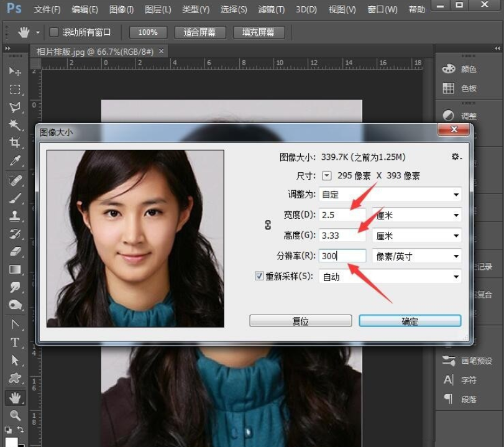Open the Paragraph panel

pyautogui.click(x=460, y=399)
